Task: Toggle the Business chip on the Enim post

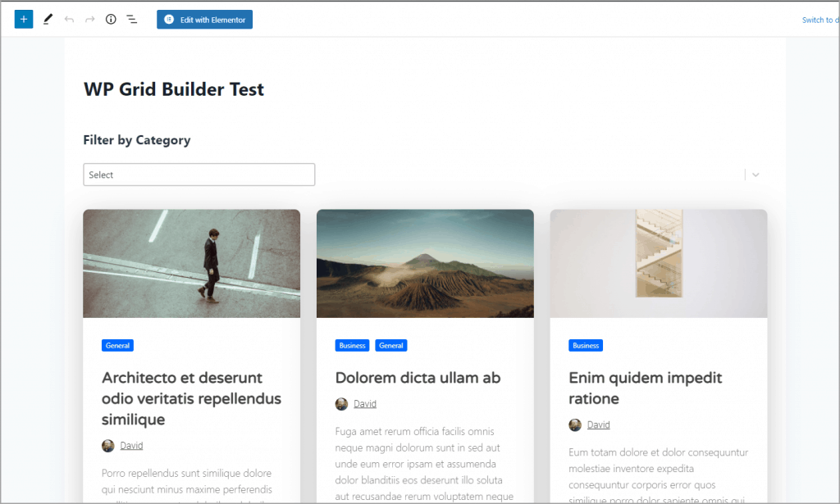Action: pos(586,345)
